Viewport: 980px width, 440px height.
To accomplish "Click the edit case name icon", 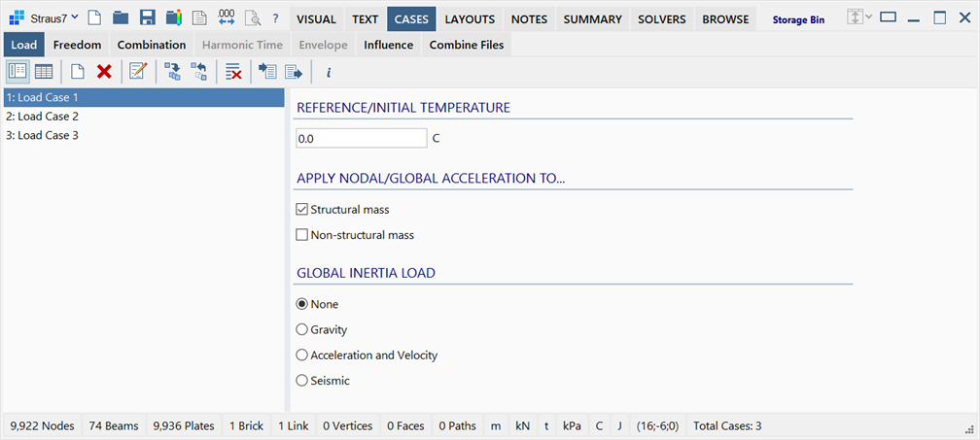I will pos(137,73).
